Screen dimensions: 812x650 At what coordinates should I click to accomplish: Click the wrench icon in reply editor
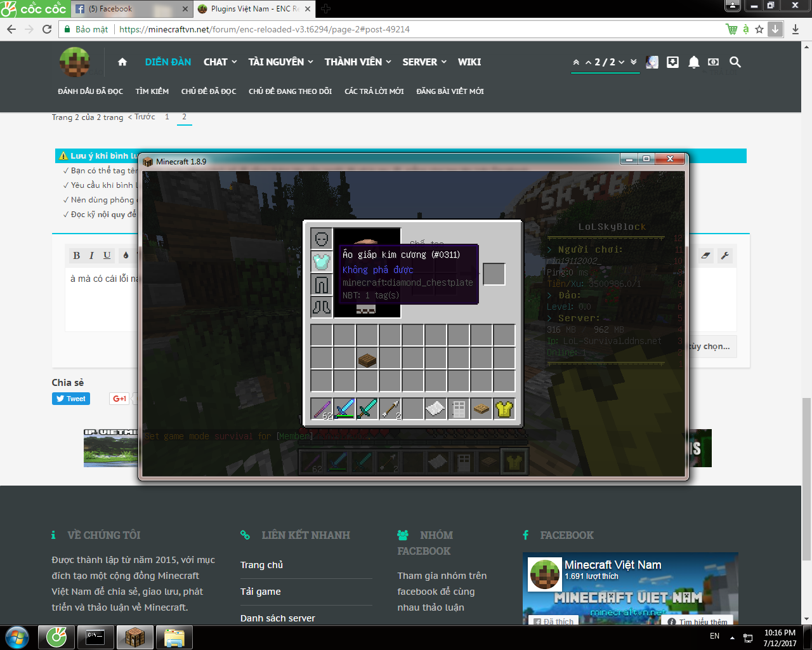pos(725,255)
